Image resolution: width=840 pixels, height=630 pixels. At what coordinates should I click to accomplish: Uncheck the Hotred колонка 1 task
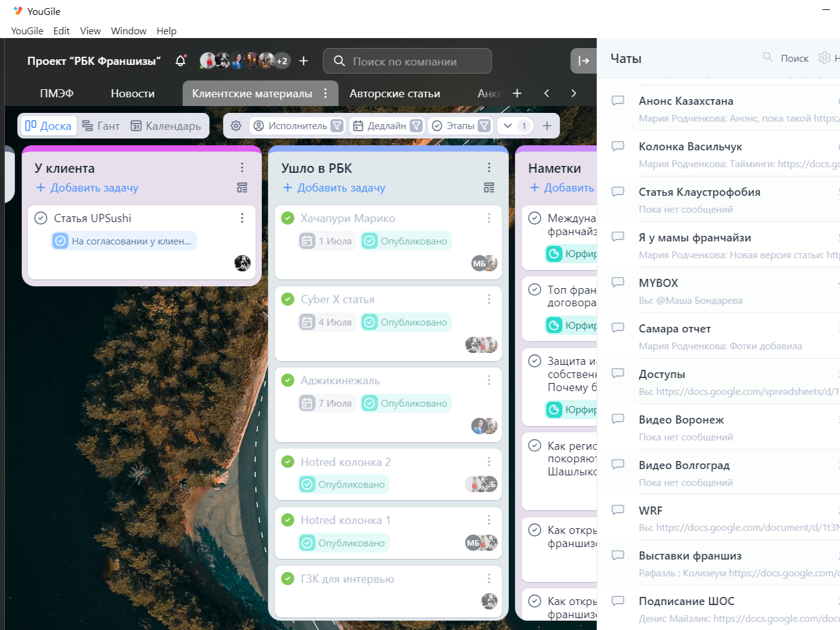[287, 520]
